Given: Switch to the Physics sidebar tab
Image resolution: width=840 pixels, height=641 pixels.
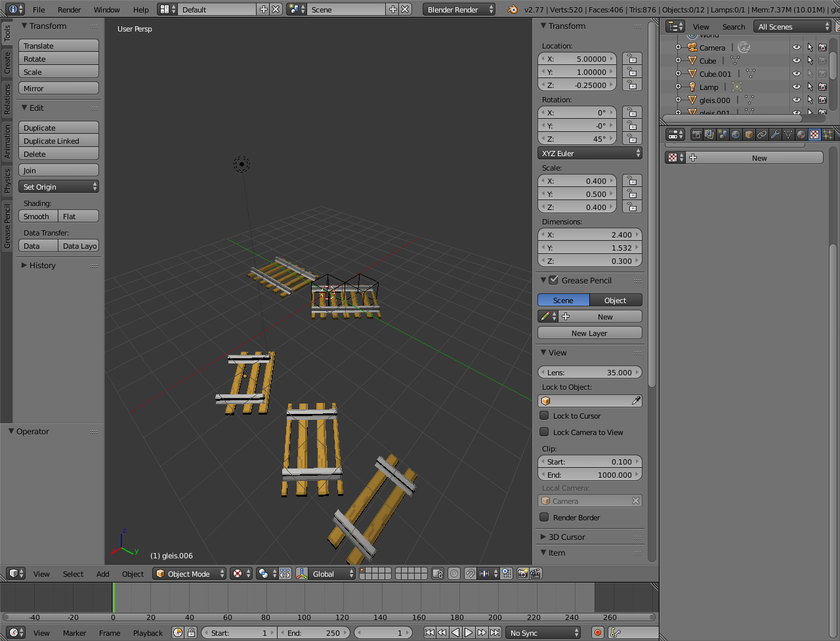Looking at the screenshot, I should (x=7, y=181).
